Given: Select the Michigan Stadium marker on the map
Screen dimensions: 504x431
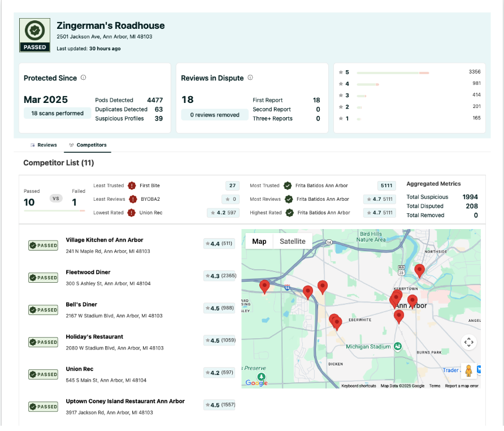Looking at the screenshot, I should (398, 346).
